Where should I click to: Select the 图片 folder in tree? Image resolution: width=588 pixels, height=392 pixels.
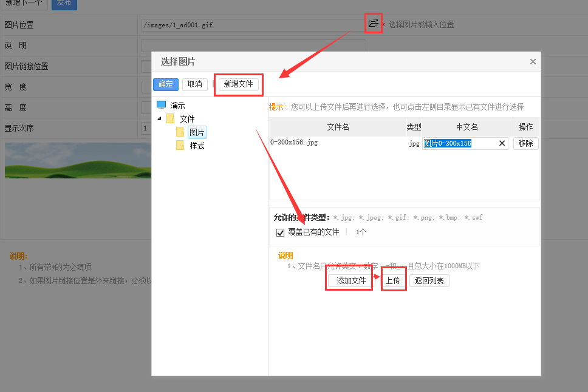197,132
